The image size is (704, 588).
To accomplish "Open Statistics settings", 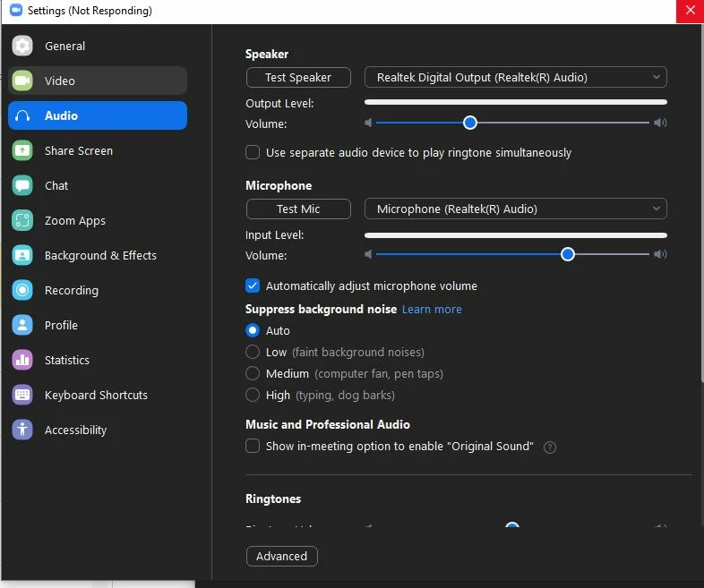I will click(98, 360).
